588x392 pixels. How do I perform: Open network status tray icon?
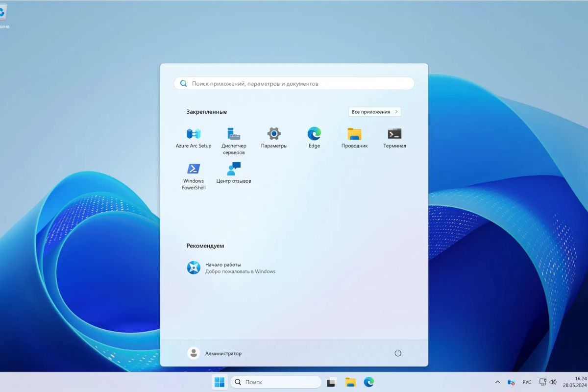543,382
